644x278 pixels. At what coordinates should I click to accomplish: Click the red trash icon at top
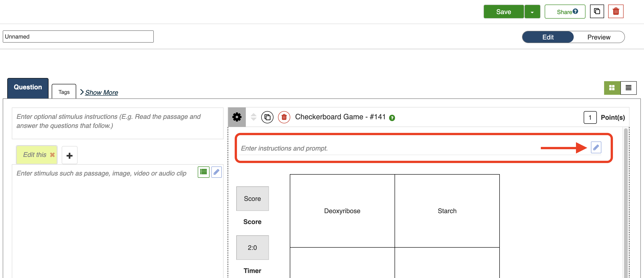tap(615, 12)
